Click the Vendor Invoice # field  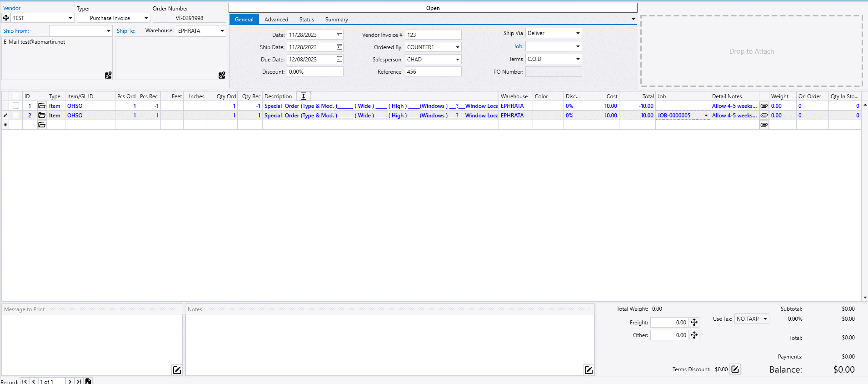click(x=433, y=35)
